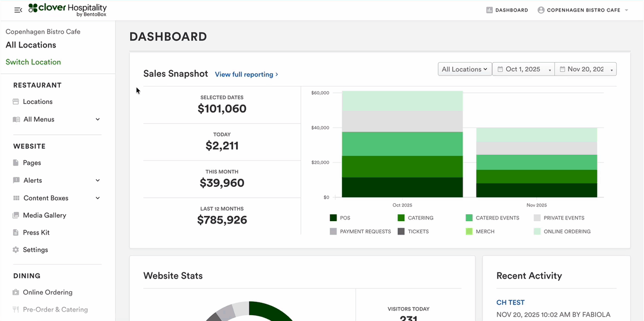This screenshot has height=321, width=644.
Task: Collapse the sidebar using the hamburger icon
Action: pyautogui.click(x=18, y=10)
